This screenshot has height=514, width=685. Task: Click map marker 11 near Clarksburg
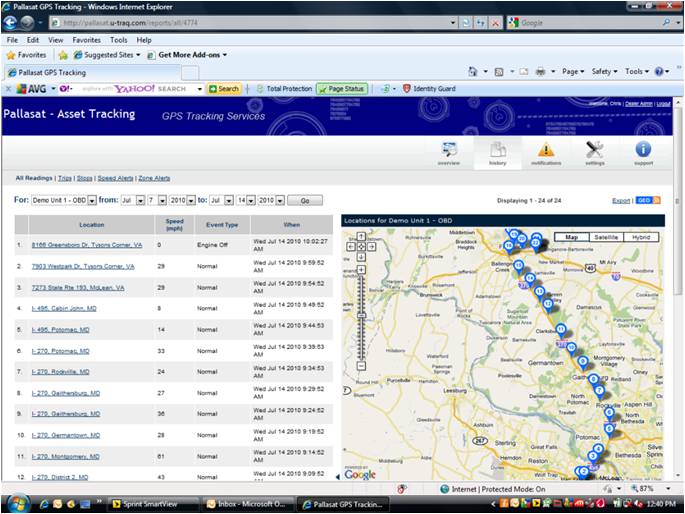[x=561, y=330]
